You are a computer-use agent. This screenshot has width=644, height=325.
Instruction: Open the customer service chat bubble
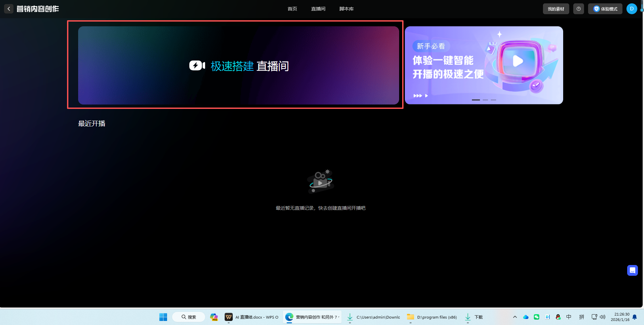tap(632, 270)
